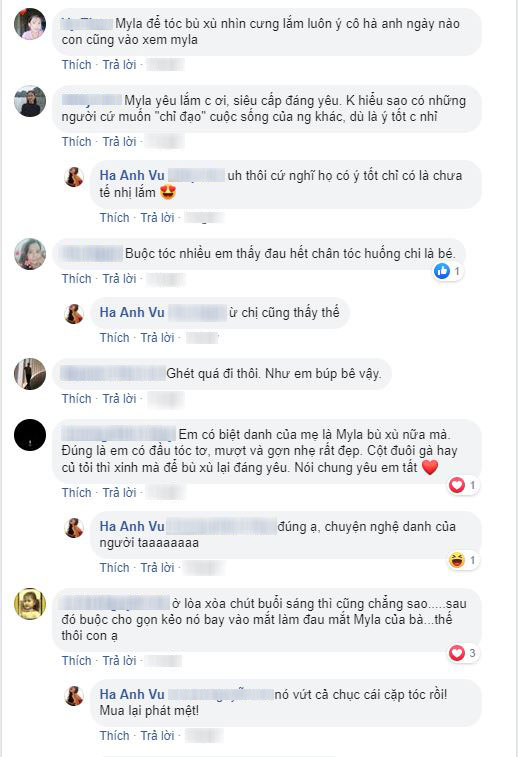Click Thích under "Ghét quá đi thôi" comment

[x=76, y=399]
